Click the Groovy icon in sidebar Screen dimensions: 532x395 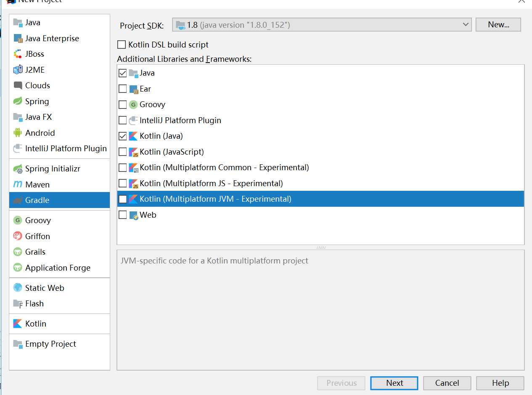(18, 220)
